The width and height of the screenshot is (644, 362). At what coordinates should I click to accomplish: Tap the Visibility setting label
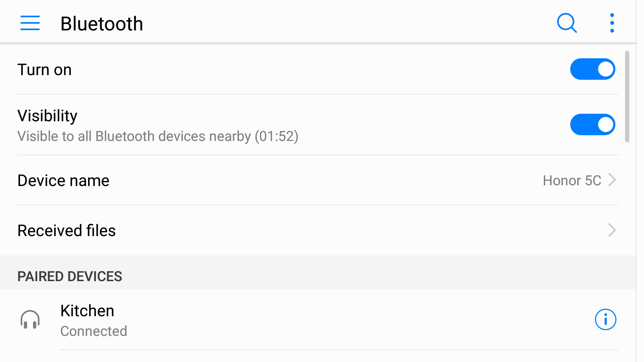[47, 116]
